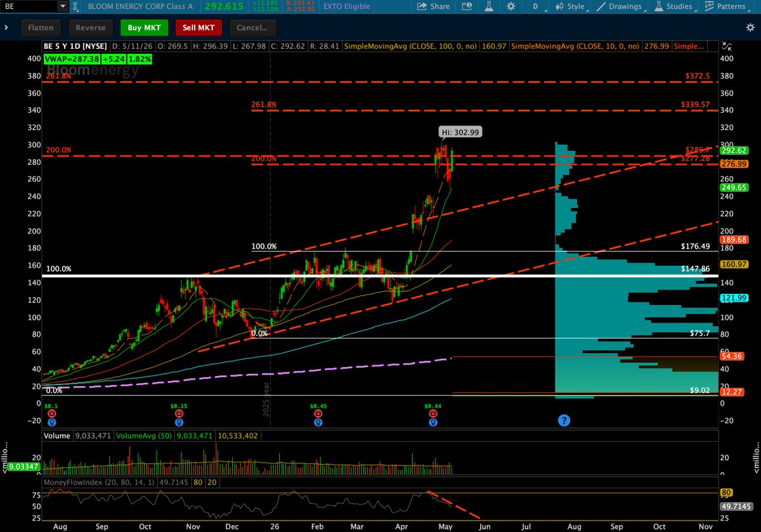This screenshot has height=532, width=761.
Task: Expand the BE symbol selector dropdown arrow
Action: click(x=62, y=6)
